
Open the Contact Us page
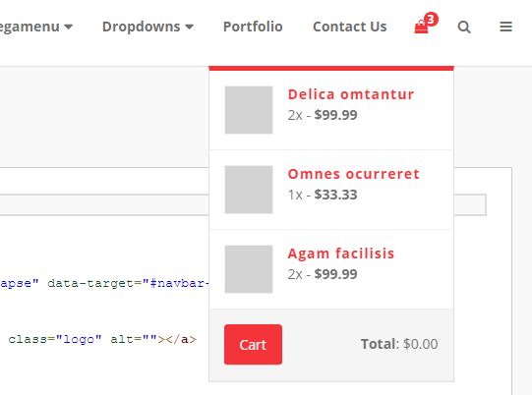[x=349, y=27]
